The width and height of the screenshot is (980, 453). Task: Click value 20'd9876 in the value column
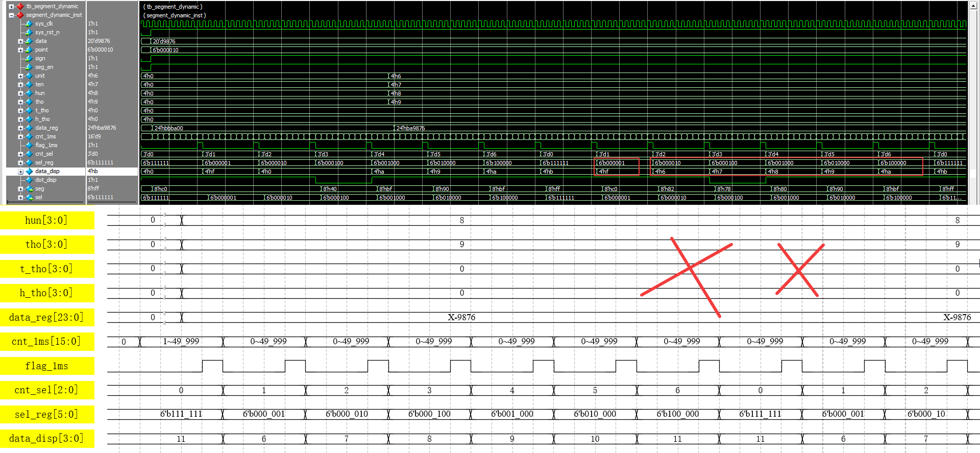pyautogui.click(x=99, y=41)
